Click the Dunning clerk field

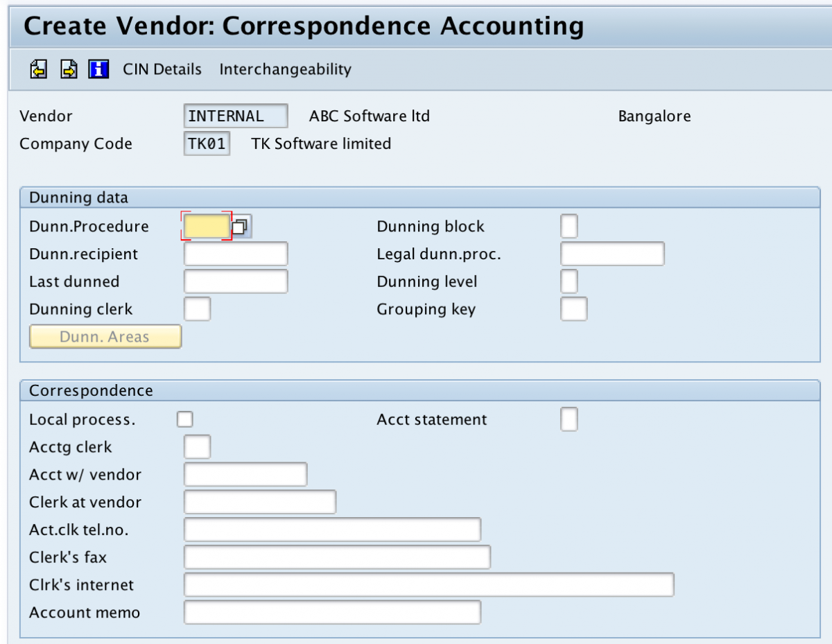click(198, 309)
